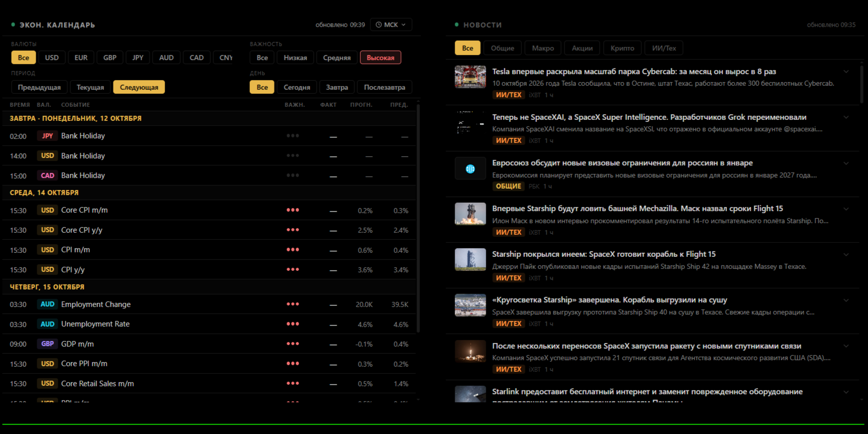Click the globe icon of Евросоюз news
Screen dimensions: 868x434
pos(470,169)
